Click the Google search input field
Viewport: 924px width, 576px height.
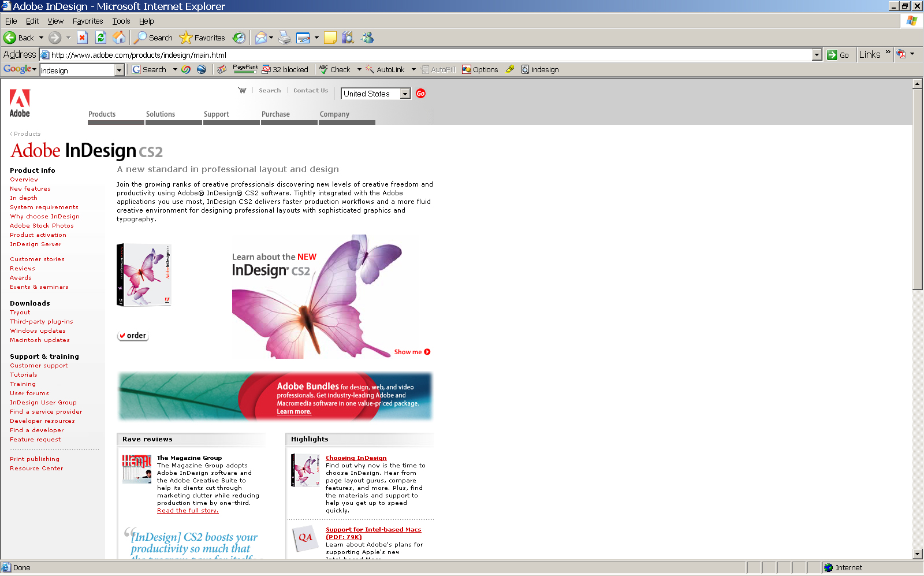[77, 70]
